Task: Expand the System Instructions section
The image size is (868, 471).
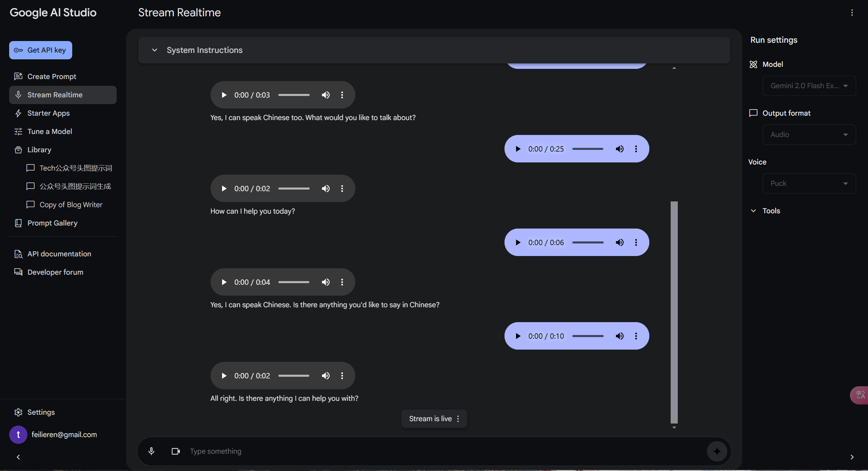Action: [155, 50]
